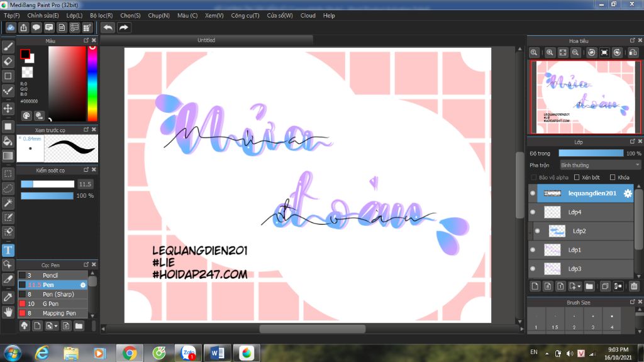Select the Move tool

pos(8,108)
